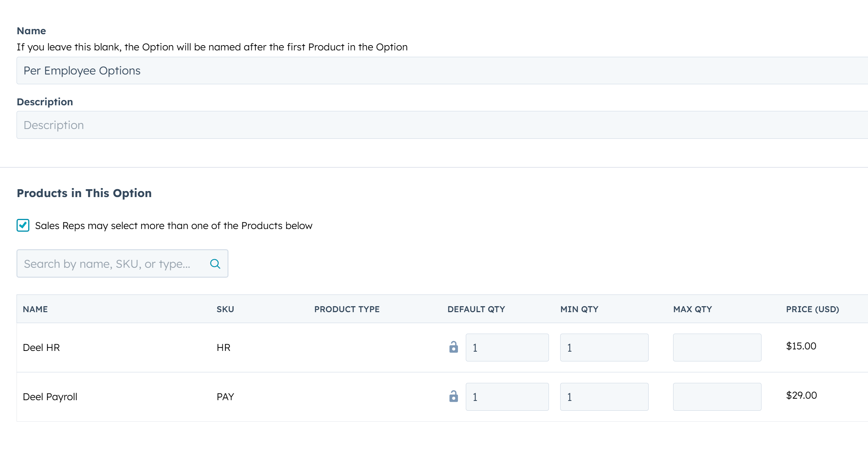This screenshot has width=868, height=469.
Task: Edit the Min Qty for Deel Payroll
Action: click(604, 396)
